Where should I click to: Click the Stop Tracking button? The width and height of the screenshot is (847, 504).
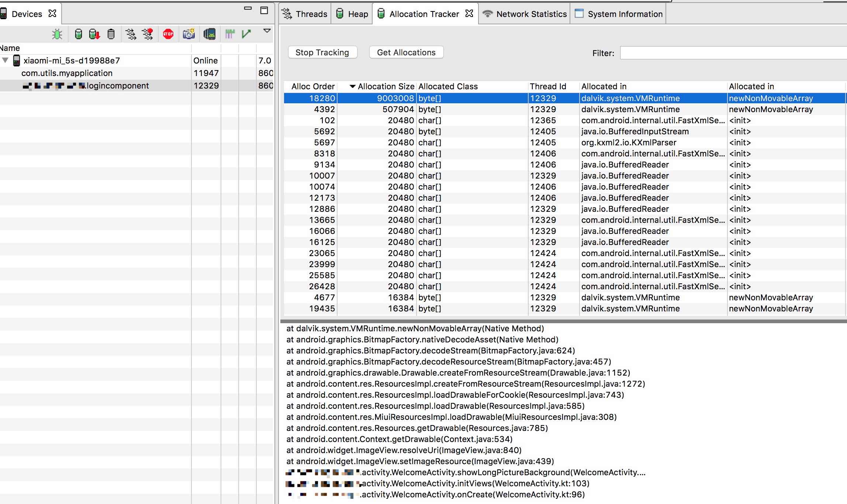pos(322,52)
